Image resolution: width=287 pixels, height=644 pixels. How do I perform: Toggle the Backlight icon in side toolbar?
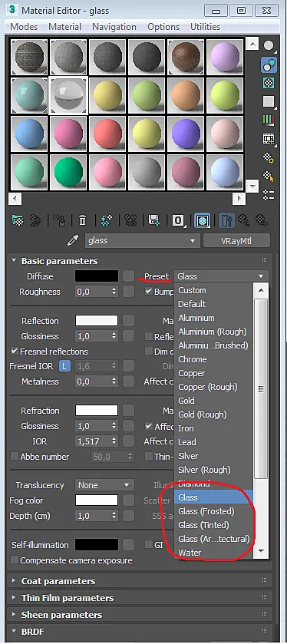click(x=269, y=65)
